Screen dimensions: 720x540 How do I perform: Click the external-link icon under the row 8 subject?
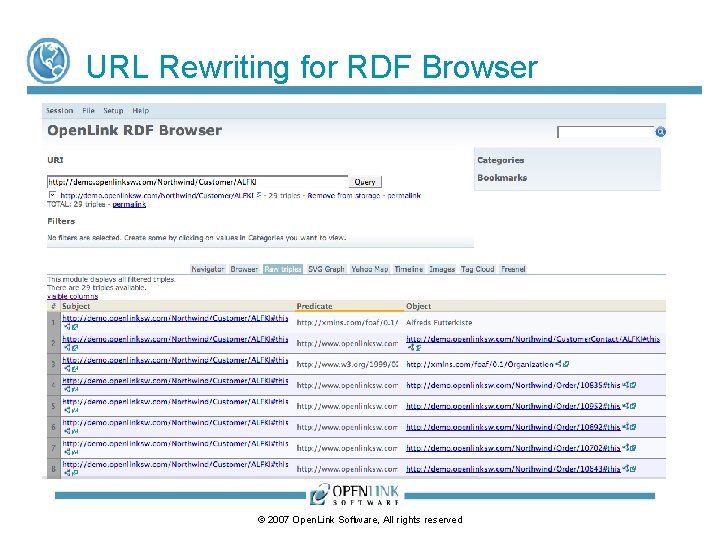pyautogui.click(x=75, y=473)
